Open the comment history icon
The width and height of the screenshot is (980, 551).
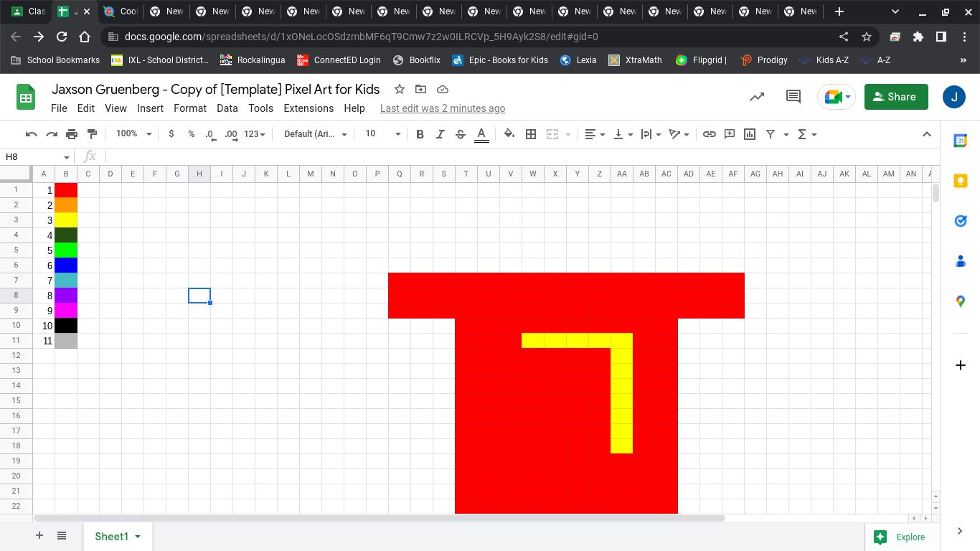tap(793, 97)
